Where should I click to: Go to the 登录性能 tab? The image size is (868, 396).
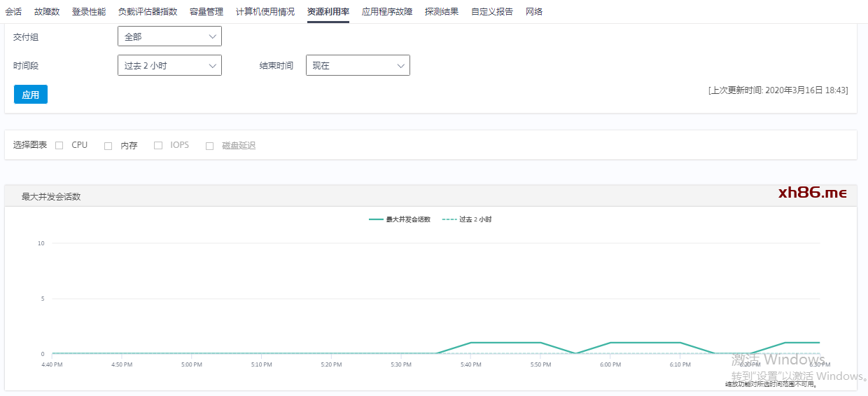(89, 12)
